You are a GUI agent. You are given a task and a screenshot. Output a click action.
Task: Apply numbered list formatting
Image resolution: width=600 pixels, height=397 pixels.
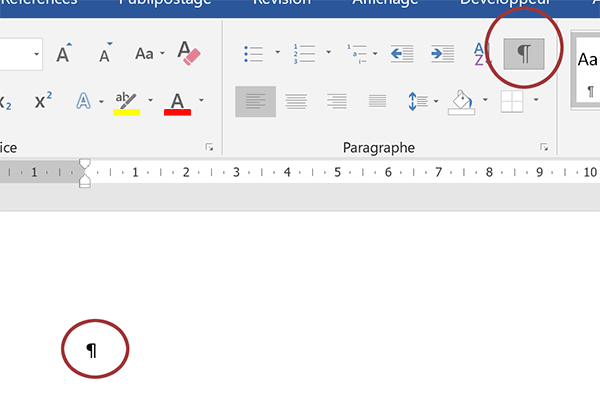pyautogui.click(x=304, y=54)
